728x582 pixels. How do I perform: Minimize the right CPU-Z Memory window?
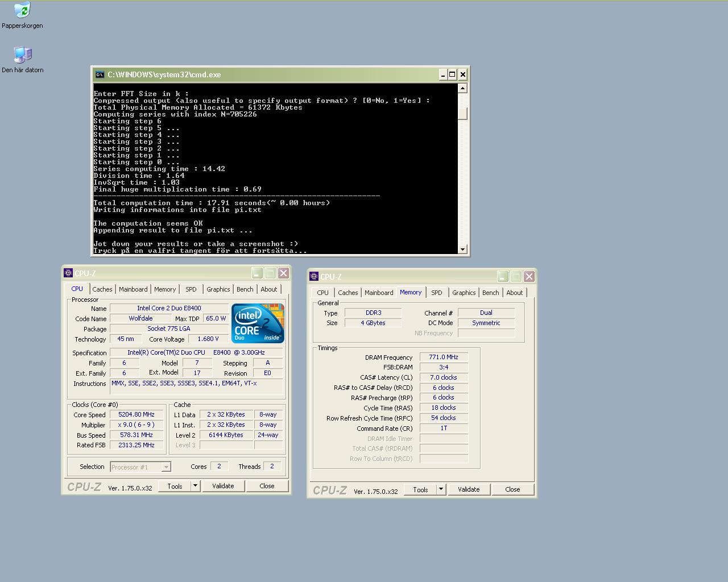coord(503,277)
